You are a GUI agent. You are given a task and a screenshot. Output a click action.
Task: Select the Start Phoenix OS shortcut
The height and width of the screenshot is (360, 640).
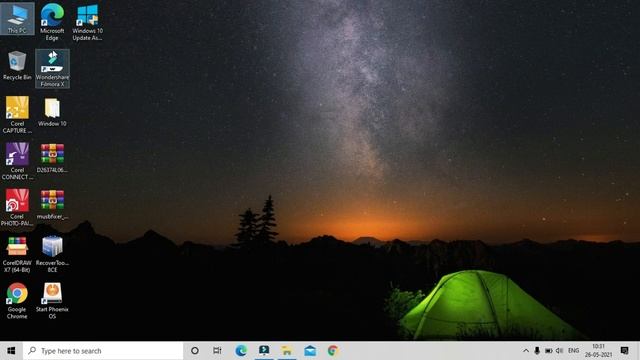52,301
